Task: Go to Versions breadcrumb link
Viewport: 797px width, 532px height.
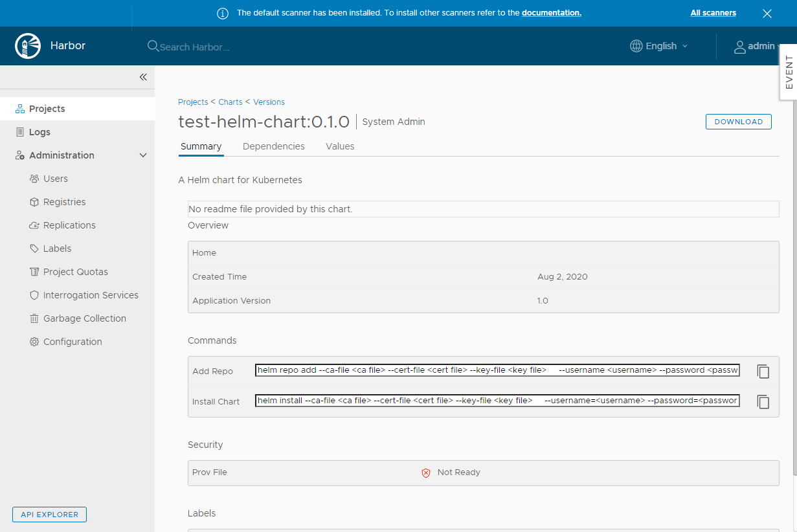Action: point(269,102)
